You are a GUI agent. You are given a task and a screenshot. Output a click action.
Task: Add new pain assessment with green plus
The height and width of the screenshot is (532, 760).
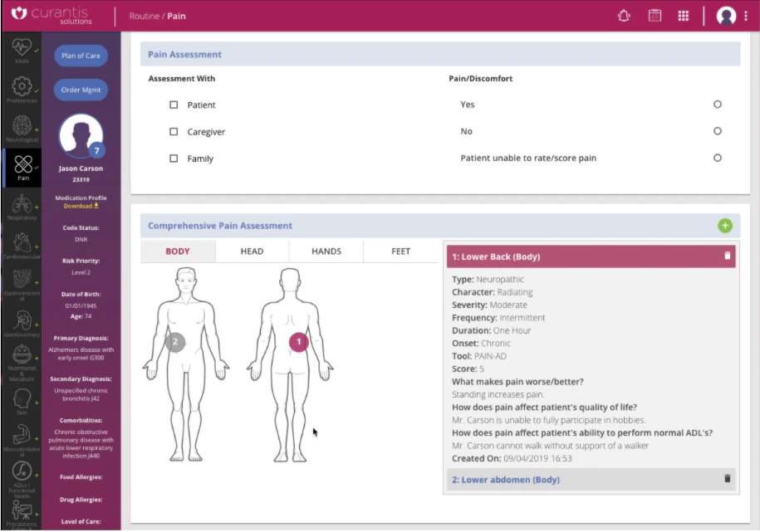click(726, 225)
